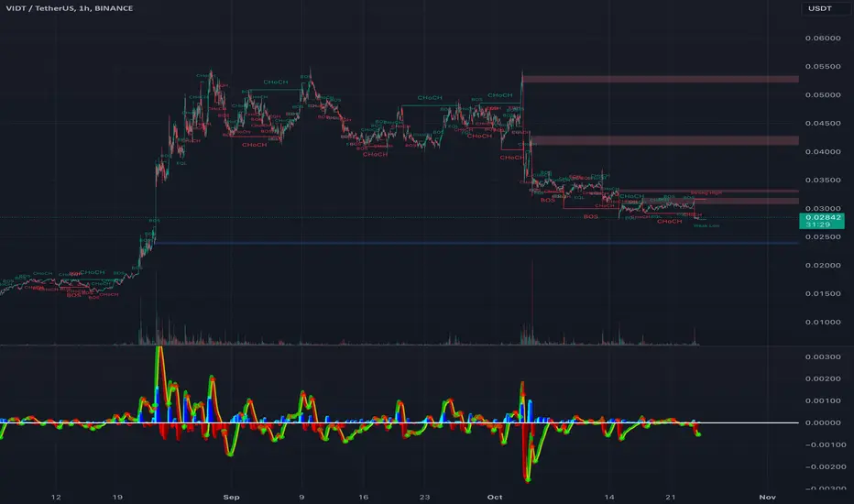The height and width of the screenshot is (504, 854).
Task: Click the bar countdown timer 31:29
Action: tap(818, 225)
